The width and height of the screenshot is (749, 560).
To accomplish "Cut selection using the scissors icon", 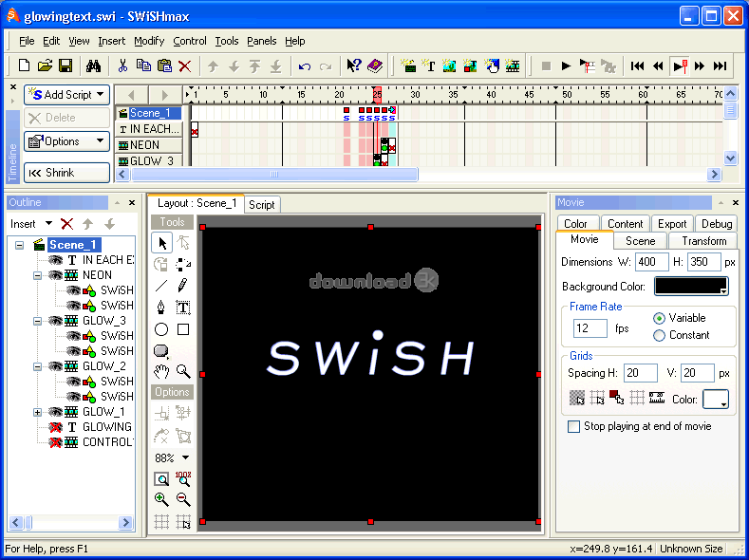I will click(122, 65).
